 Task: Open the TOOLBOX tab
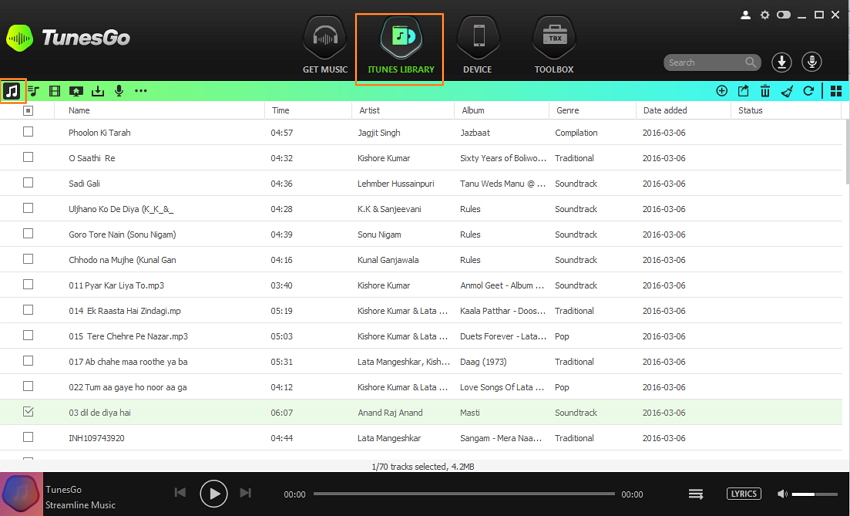click(x=554, y=45)
